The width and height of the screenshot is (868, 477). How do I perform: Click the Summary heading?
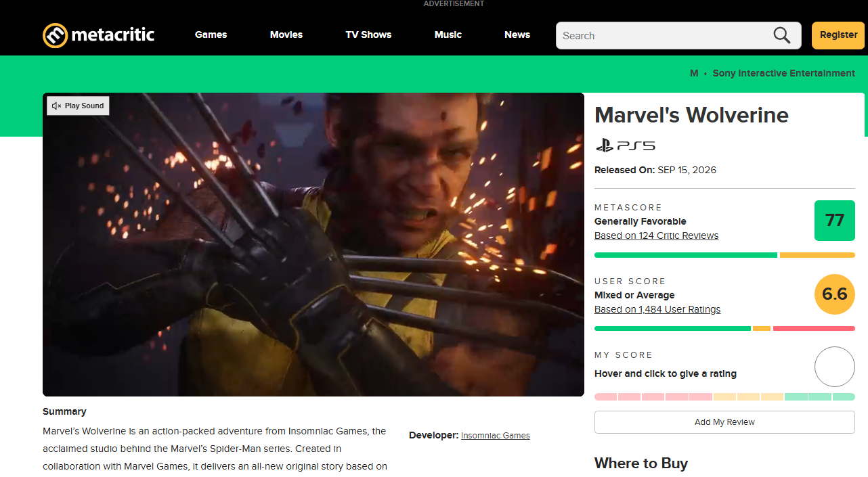coord(64,411)
